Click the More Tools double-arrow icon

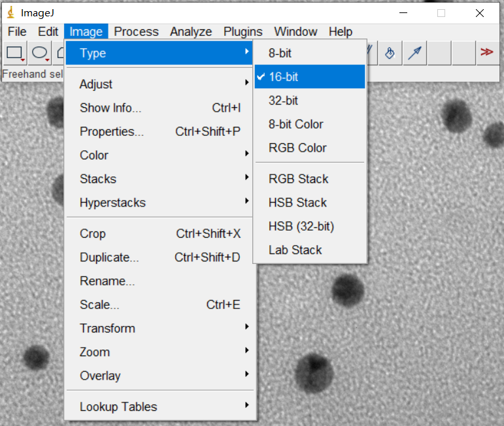[486, 53]
